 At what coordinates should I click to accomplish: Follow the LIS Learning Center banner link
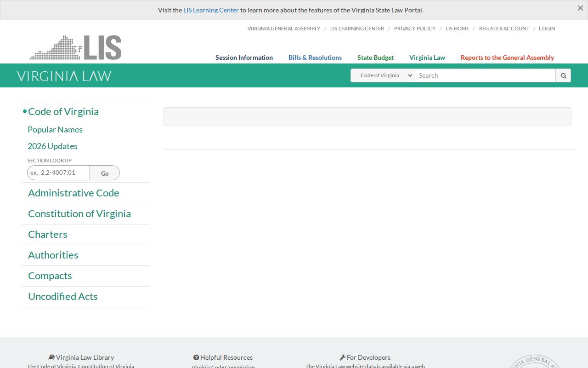pyautogui.click(x=211, y=10)
